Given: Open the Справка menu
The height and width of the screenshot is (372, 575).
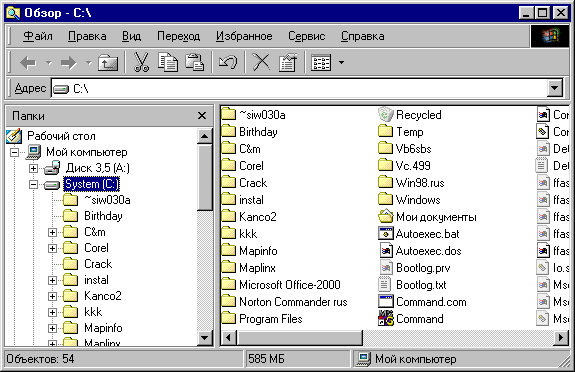Looking at the screenshot, I should 363,36.
